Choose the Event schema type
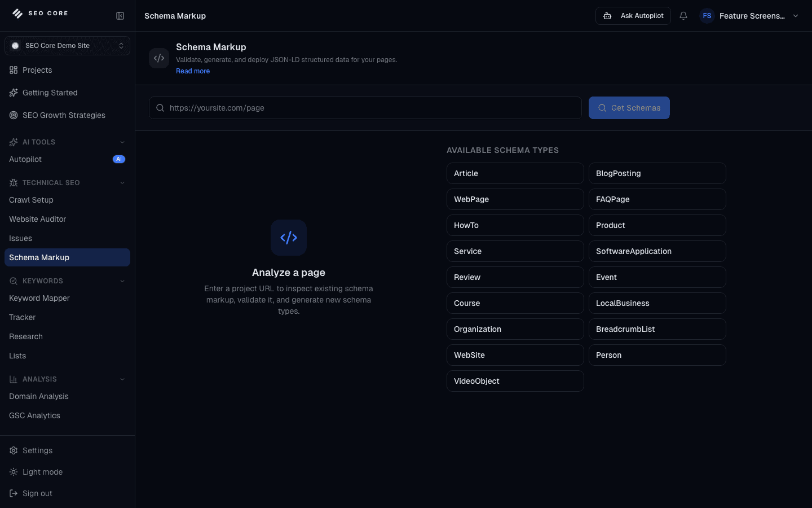Screen dimensions: 812x508 657,277
